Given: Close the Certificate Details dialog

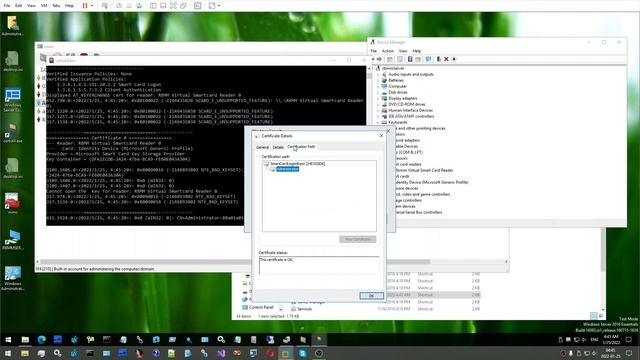Looking at the screenshot, I should tap(381, 136).
